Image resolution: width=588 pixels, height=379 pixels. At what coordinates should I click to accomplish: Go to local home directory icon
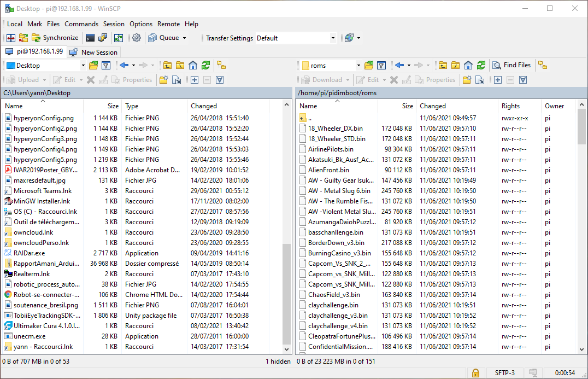point(193,66)
